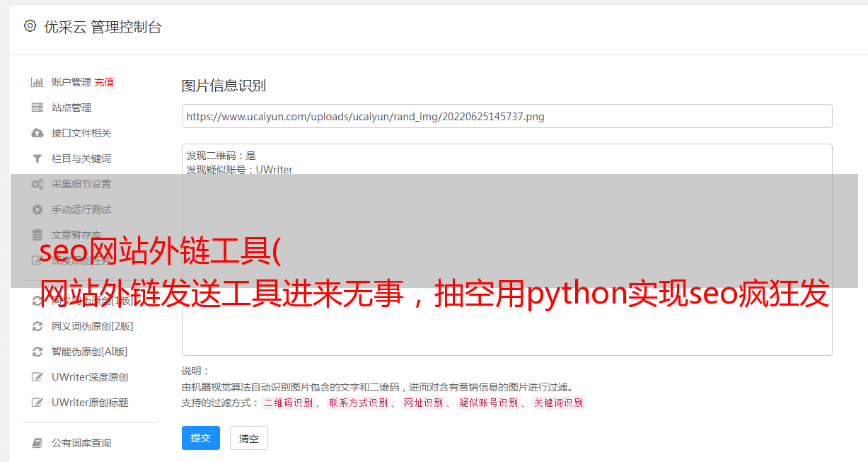This screenshot has height=462, width=868.
Task: Select 同义词伪原创[2版] menu entry
Action: 93,326
